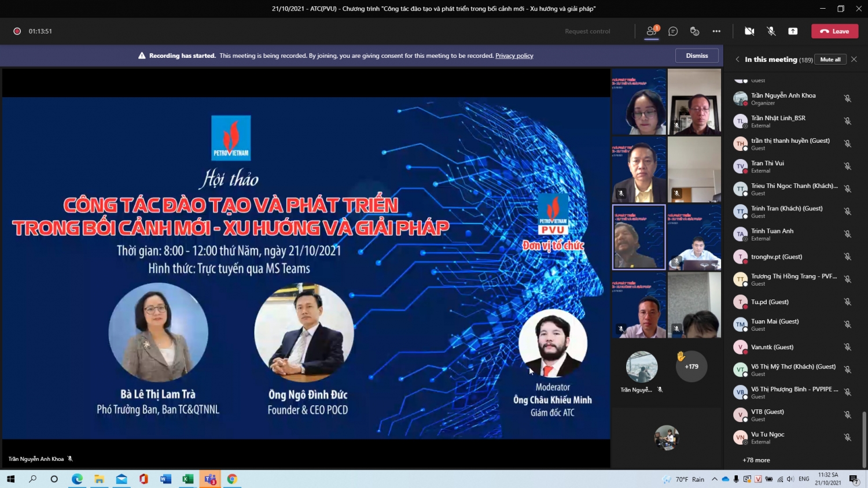Click mic icon for Võ Thị Mỹ Thơ
Screen dimensions: 868x488
847,369
